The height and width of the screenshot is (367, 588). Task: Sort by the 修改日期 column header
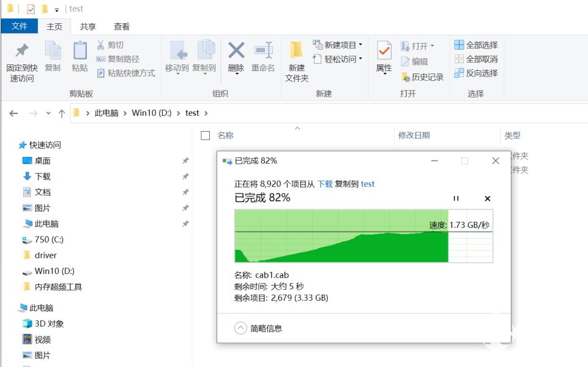pos(414,135)
